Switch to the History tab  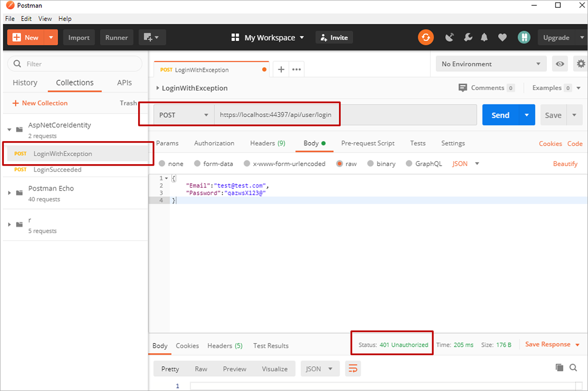25,83
